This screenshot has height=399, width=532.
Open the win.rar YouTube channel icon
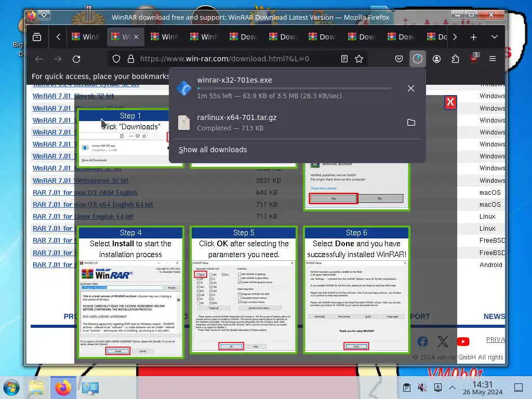(463, 341)
